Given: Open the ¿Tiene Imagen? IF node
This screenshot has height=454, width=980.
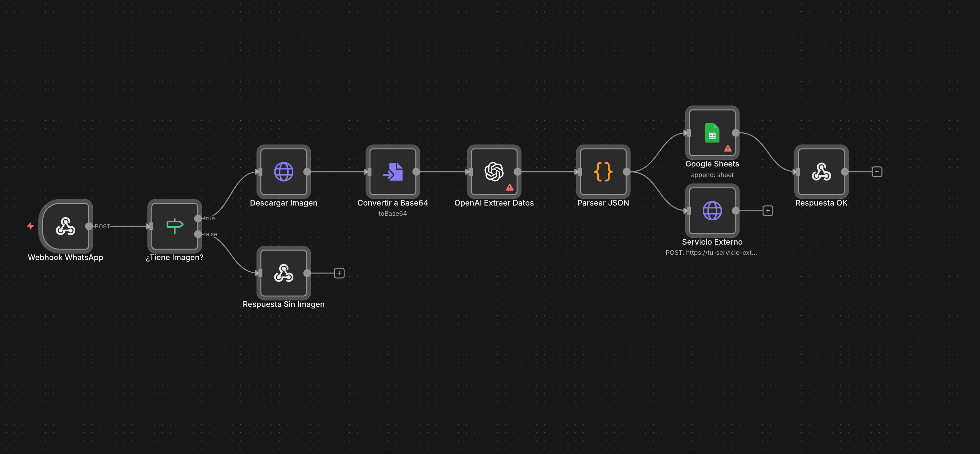Looking at the screenshot, I should [174, 226].
